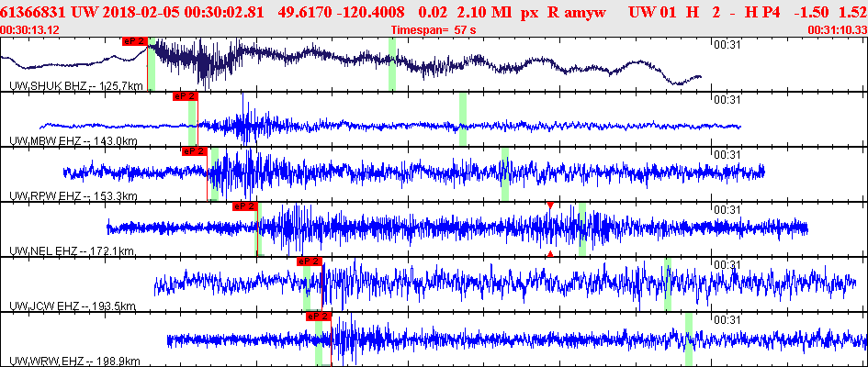Click the UW.MBW EHZ 143.0km station label

click(73, 141)
